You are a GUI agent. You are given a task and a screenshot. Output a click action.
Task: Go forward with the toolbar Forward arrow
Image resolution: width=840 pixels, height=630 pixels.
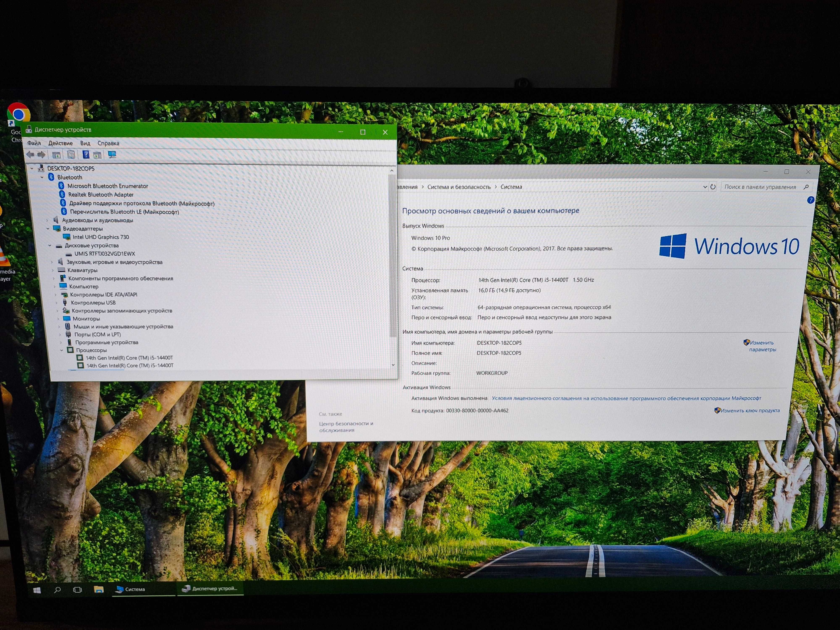(x=41, y=155)
